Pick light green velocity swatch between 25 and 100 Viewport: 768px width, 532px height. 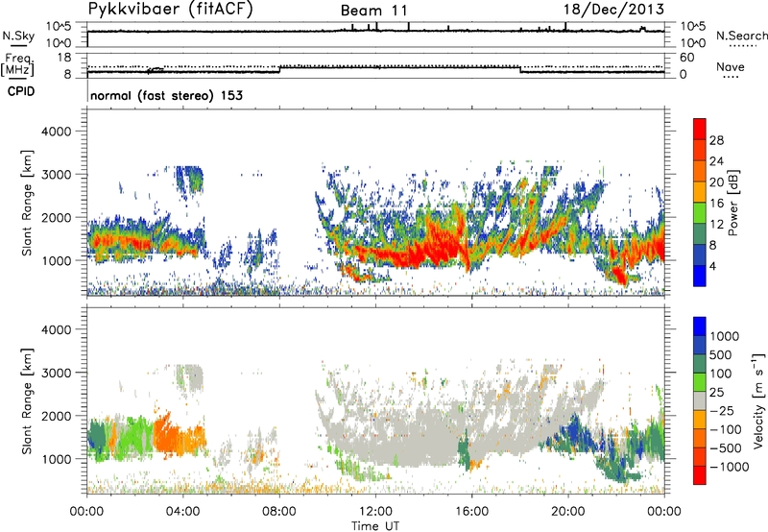(700, 382)
